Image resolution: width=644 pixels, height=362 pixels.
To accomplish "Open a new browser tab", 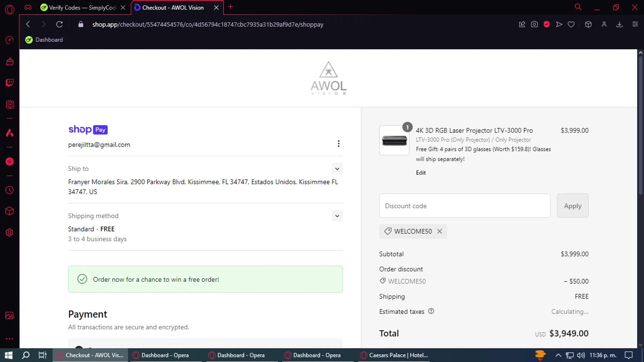I will (231, 7).
